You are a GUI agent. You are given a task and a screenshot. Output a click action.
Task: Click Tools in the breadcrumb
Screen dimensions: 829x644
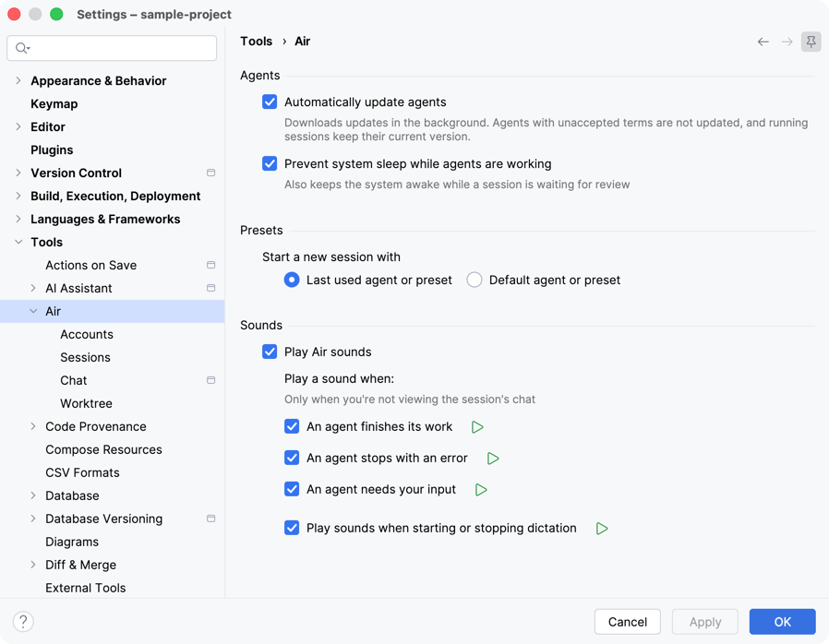(x=256, y=42)
